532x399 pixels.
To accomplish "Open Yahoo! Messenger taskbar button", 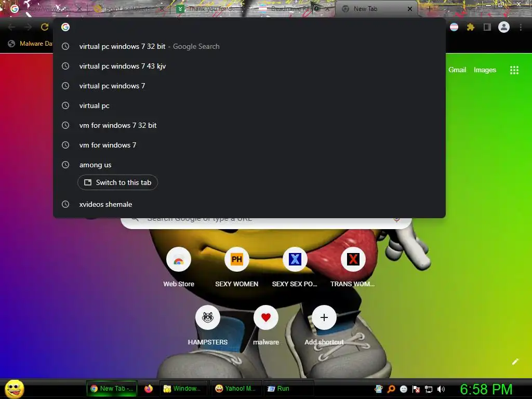I will tap(236, 389).
